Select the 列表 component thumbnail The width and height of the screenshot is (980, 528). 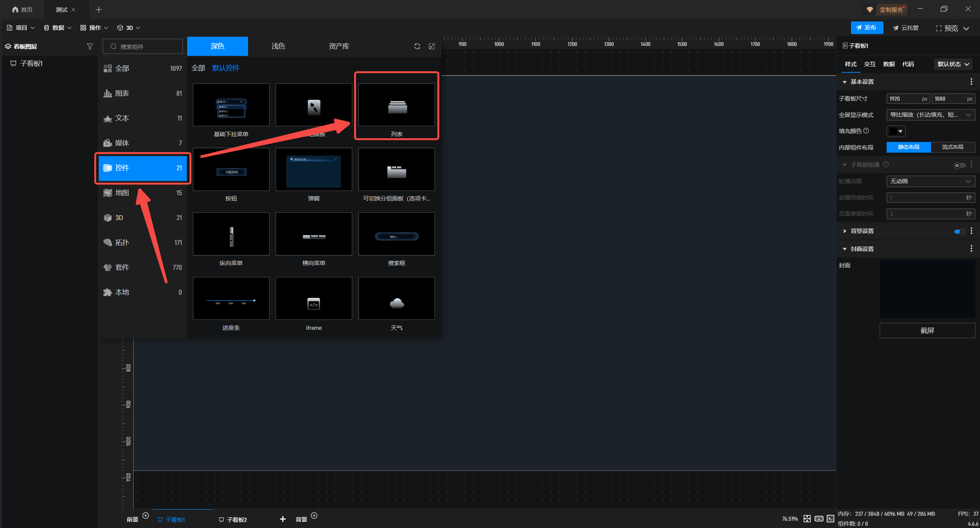pyautogui.click(x=396, y=105)
